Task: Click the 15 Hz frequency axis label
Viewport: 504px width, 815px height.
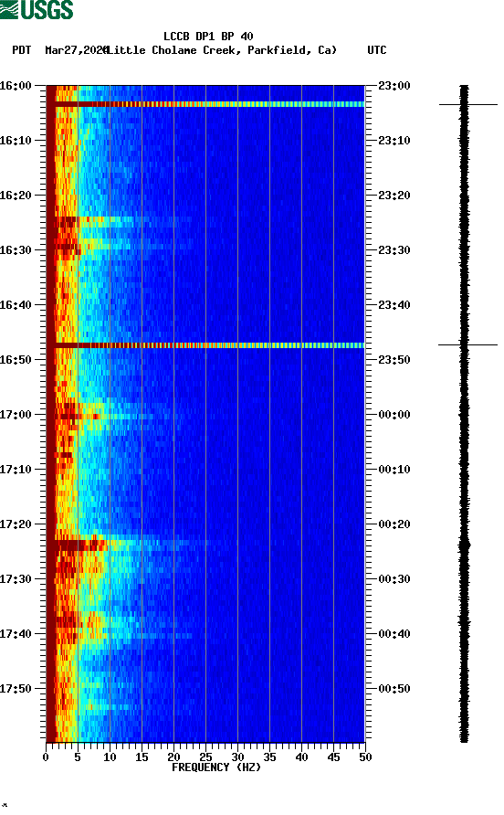Action: click(x=142, y=757)
